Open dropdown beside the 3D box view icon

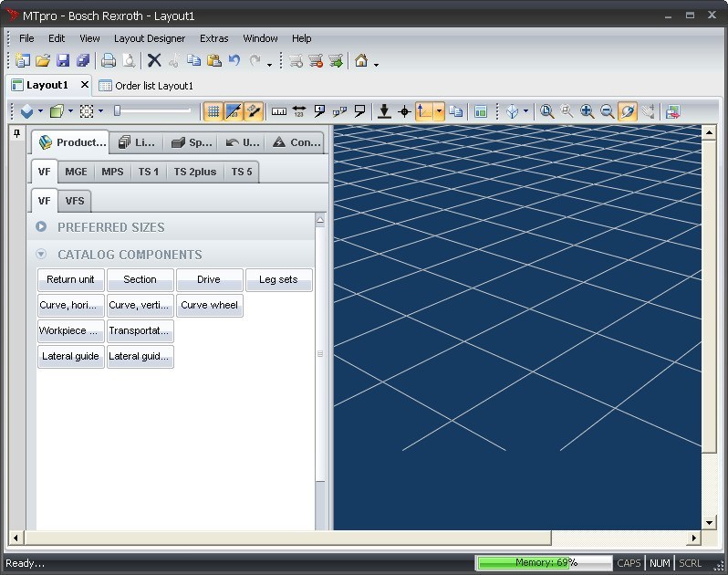coord(525,111)
